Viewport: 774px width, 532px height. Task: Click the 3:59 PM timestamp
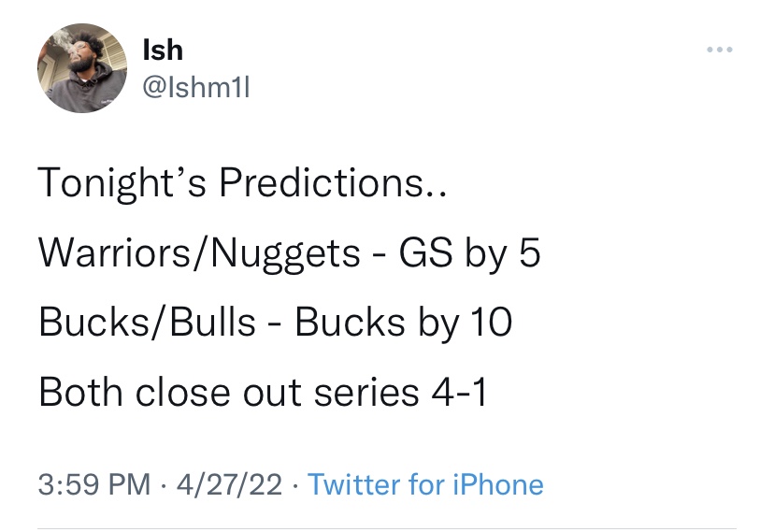click(x=93, y=484)
